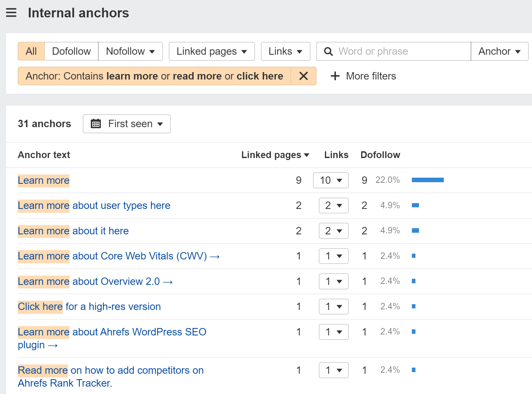Expand the 10 links dropdown for Learn more
This screenshot has width=532, height=394.
[330, 180]
